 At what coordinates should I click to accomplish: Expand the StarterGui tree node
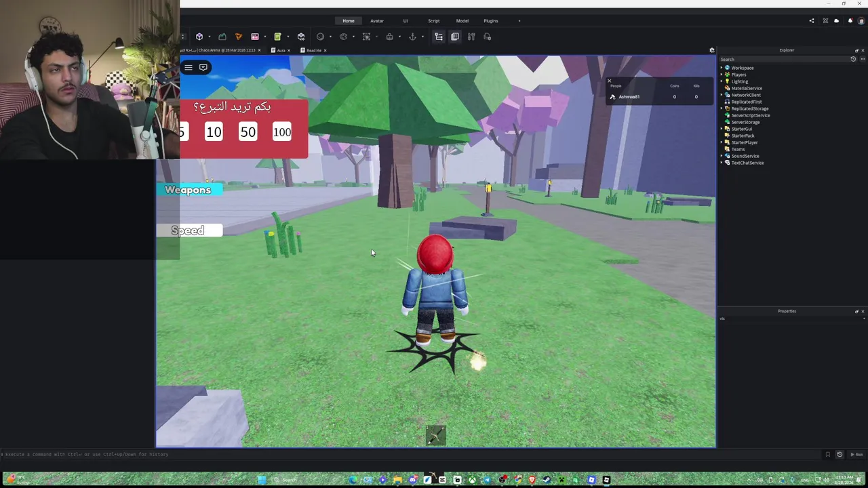722,129
